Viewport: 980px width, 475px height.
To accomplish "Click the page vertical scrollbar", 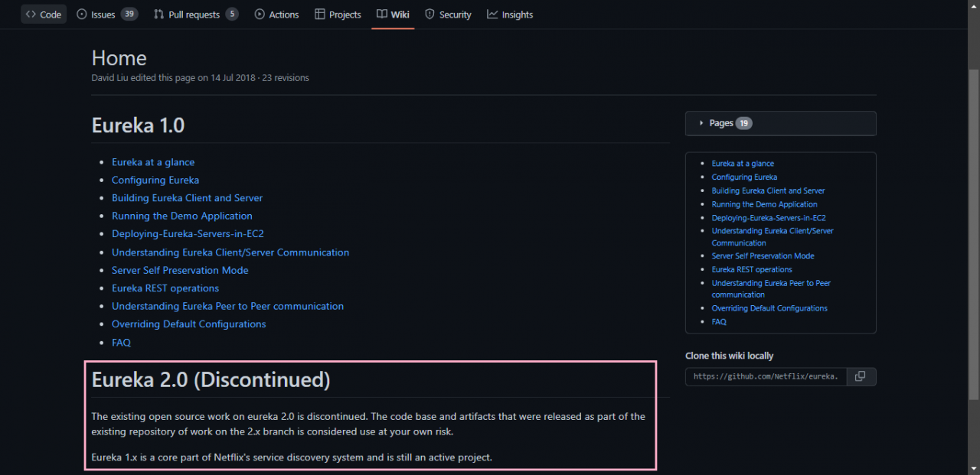I will point(973,229).
